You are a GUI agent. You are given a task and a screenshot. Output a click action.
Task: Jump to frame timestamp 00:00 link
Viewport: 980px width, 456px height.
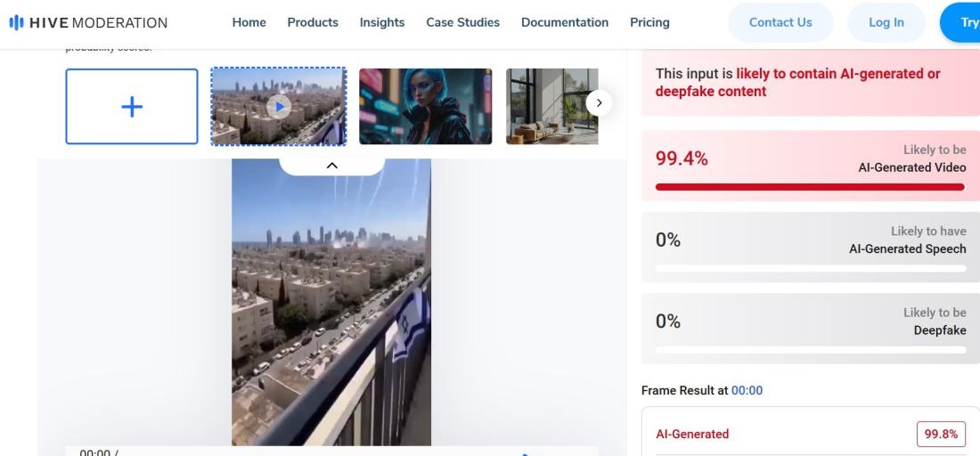tap(747, 390)
